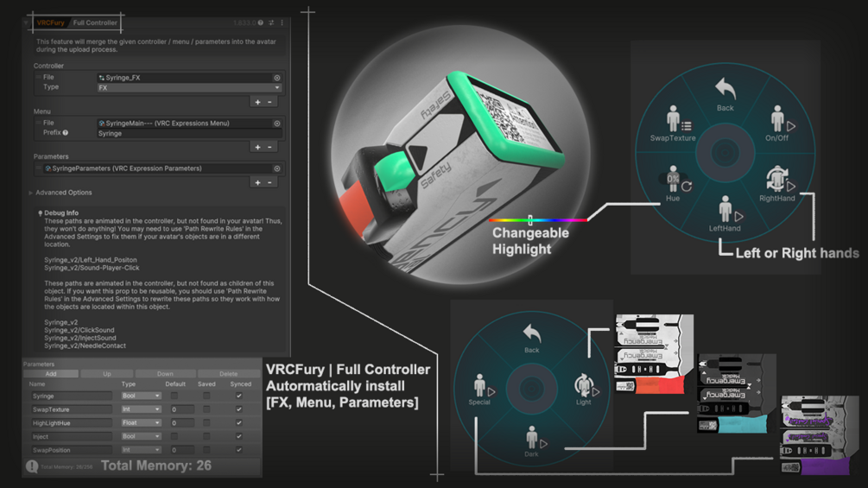
Task: Collapse the VRCFury component foldout arrow
Action: click(26, 22)
